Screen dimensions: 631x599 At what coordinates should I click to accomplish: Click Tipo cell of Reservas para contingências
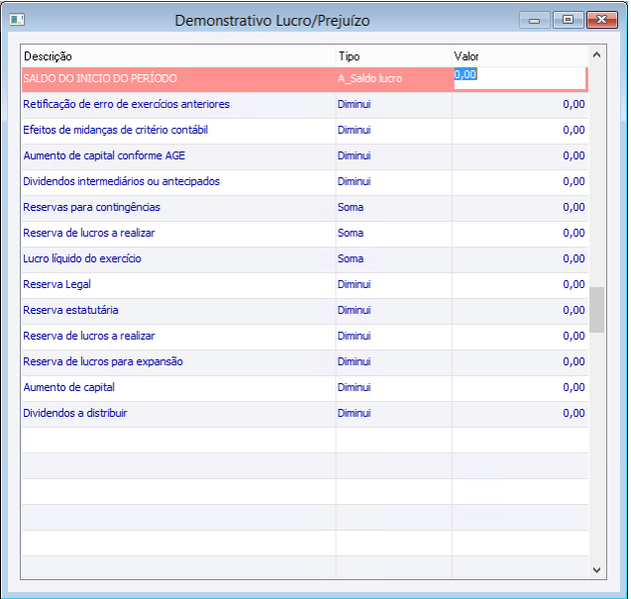click(x=394, y=208)
